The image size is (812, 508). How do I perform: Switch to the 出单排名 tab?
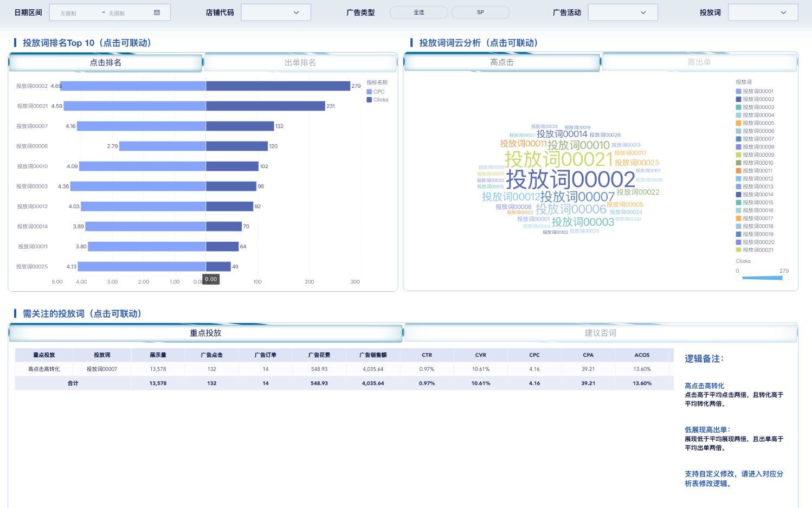pos(300,63)
